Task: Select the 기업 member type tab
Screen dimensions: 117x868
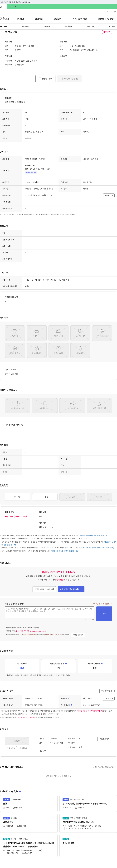Action: coord(15,7)
